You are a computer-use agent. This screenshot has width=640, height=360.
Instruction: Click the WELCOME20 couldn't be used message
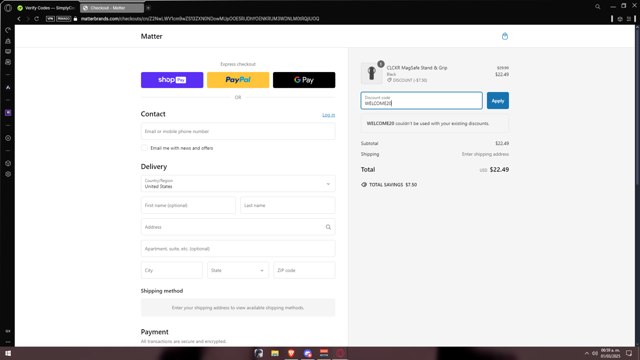tap(428, 123)
